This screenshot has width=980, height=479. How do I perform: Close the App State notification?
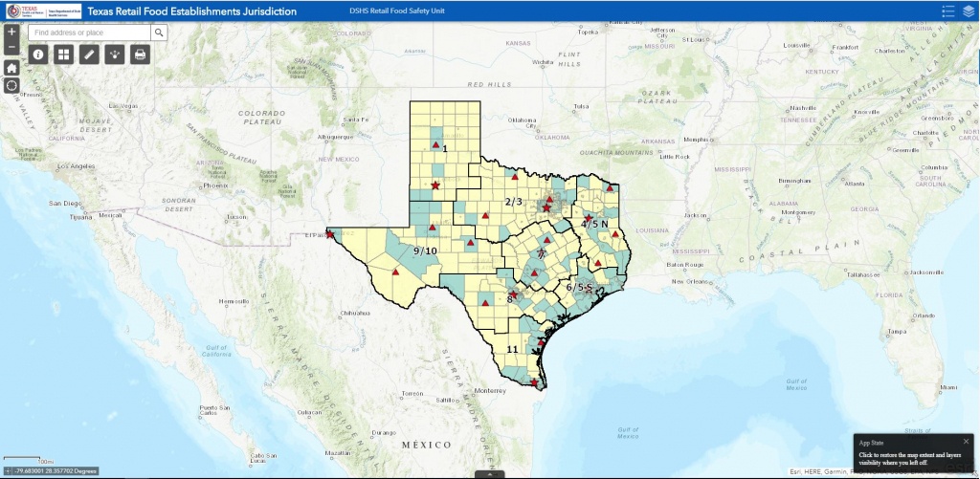coord(966,441)
